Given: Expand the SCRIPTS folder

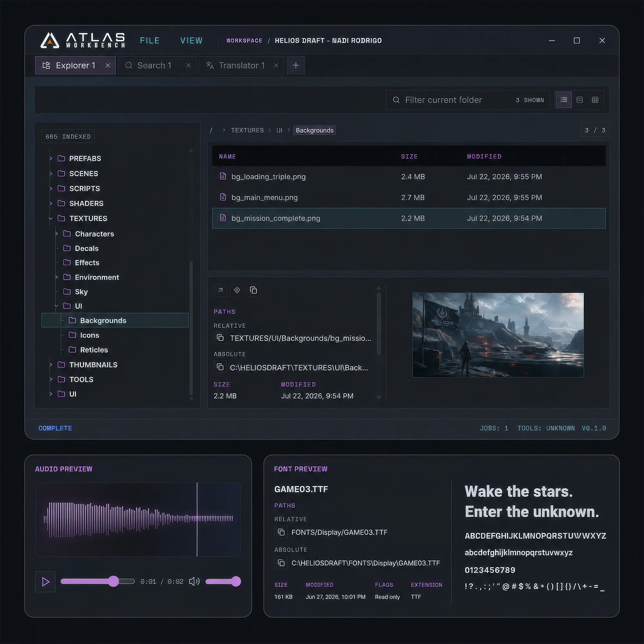Looking at the screenshot, I should 51,188.
